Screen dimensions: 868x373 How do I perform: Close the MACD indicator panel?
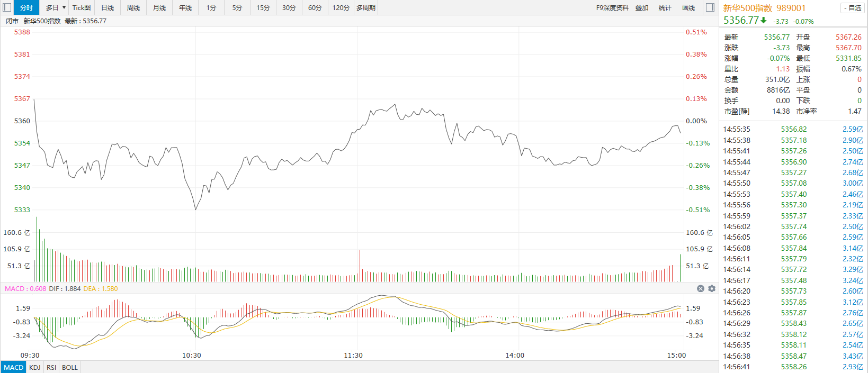click(x=701, y=289)
